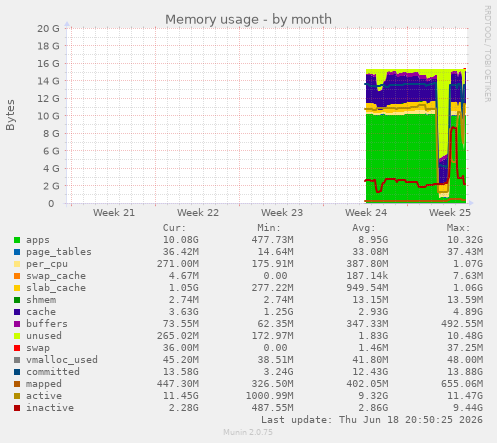Click the cache dark blue swatch

tap(17, 312)
